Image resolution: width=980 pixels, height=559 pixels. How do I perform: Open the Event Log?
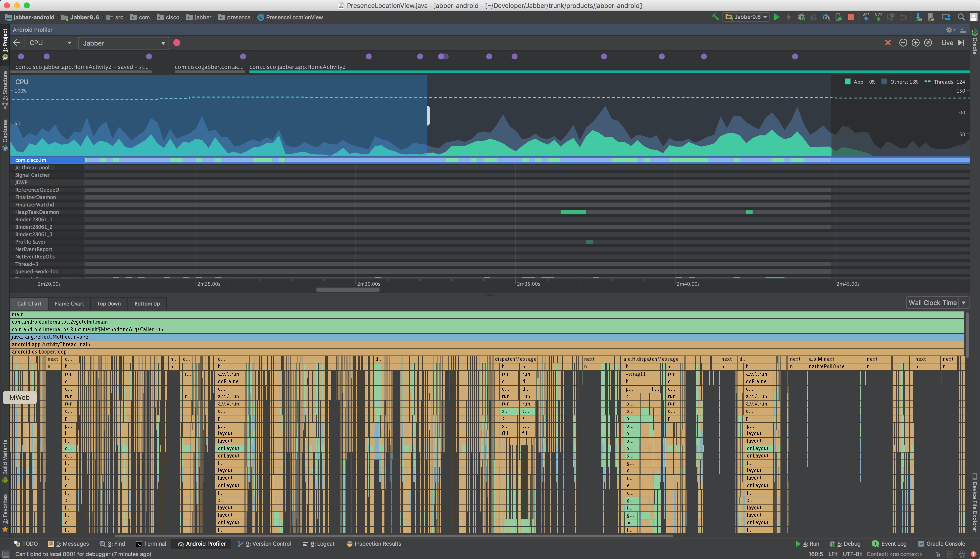pos(889,544)
